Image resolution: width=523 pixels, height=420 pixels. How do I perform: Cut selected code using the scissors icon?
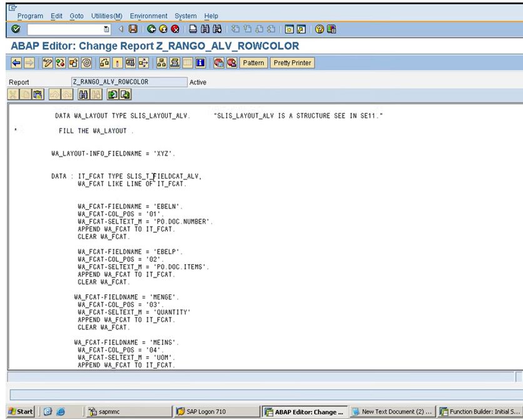coord(12,94)
